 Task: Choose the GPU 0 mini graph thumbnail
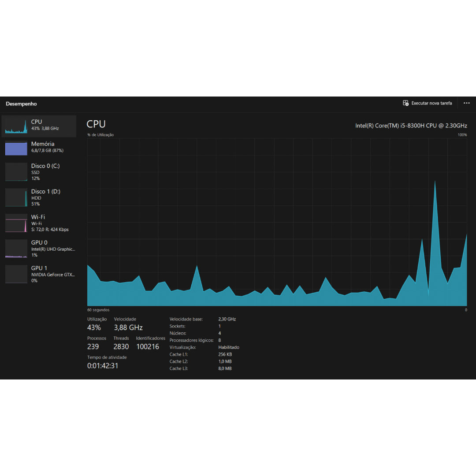tap(16, 249)
